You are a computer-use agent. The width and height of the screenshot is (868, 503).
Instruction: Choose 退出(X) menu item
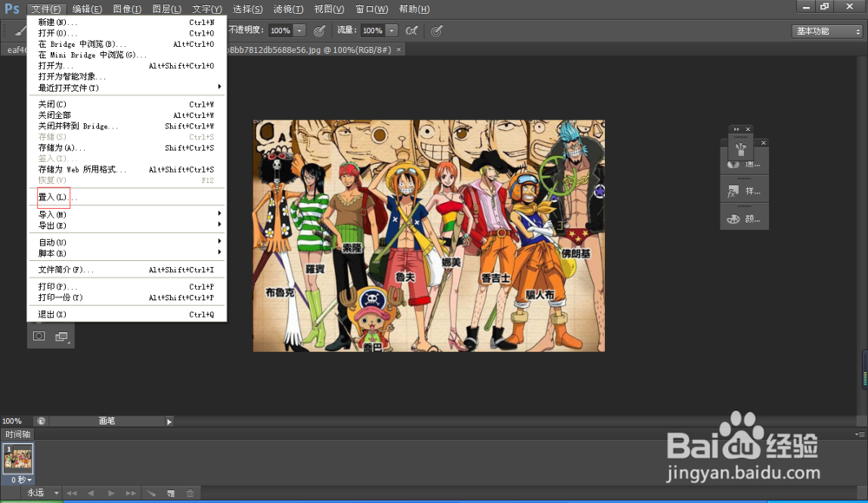click(x=127, y=314)
